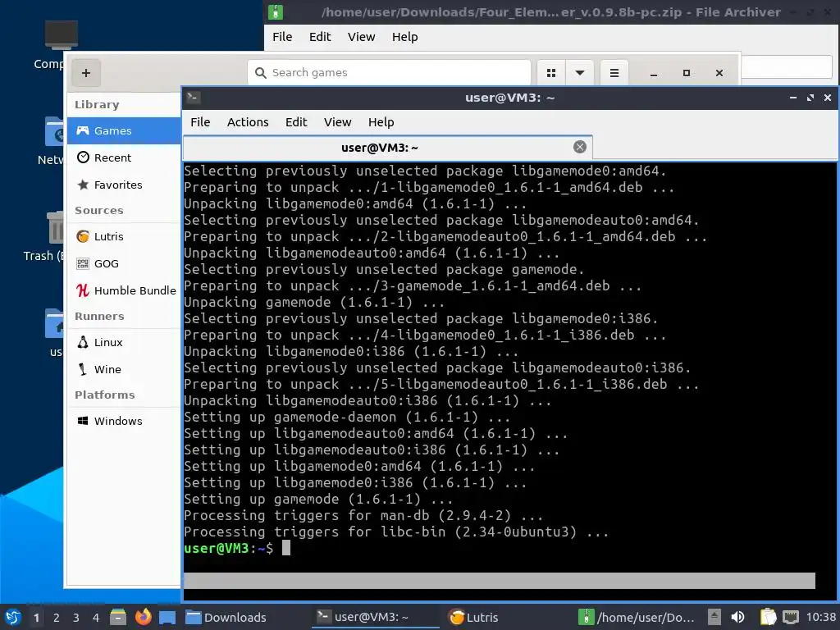
Task: Maximize the Lutris window
Action: [687, 73]
